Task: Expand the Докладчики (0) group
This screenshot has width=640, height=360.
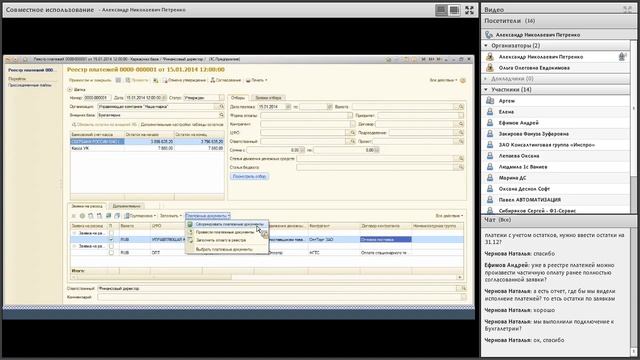Action: point(486,78)
